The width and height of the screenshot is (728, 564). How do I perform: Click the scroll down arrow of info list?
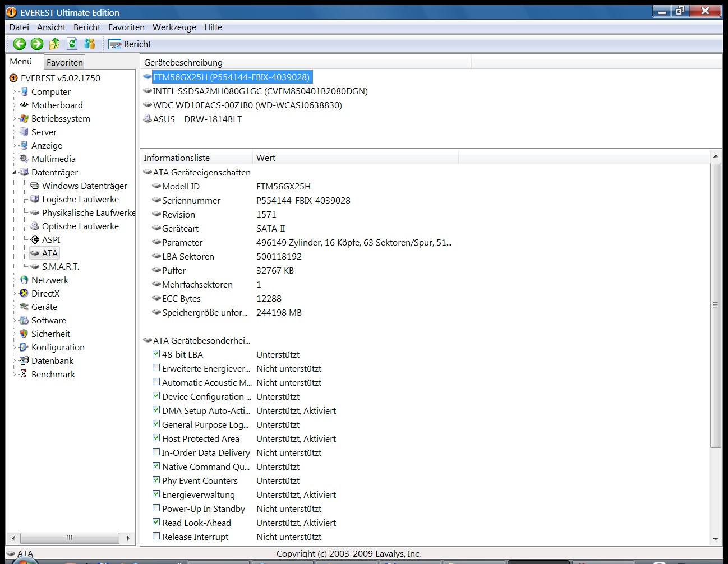pyautogui.click(x=715, y=539)
